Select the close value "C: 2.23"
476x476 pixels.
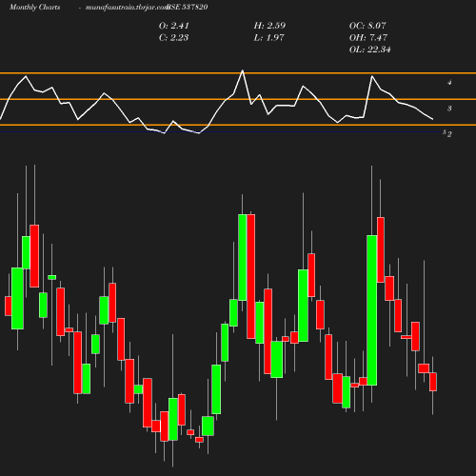(x=173, y=37)
